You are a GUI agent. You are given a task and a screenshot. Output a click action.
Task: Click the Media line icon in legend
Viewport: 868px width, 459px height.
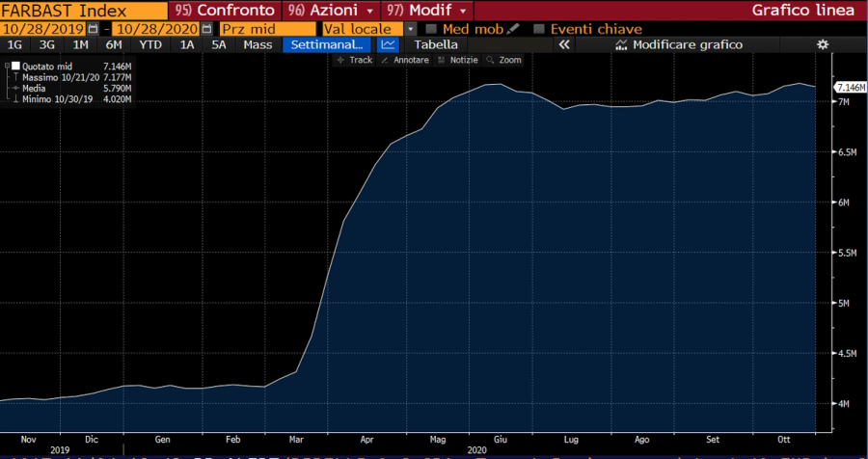point(16,89)
